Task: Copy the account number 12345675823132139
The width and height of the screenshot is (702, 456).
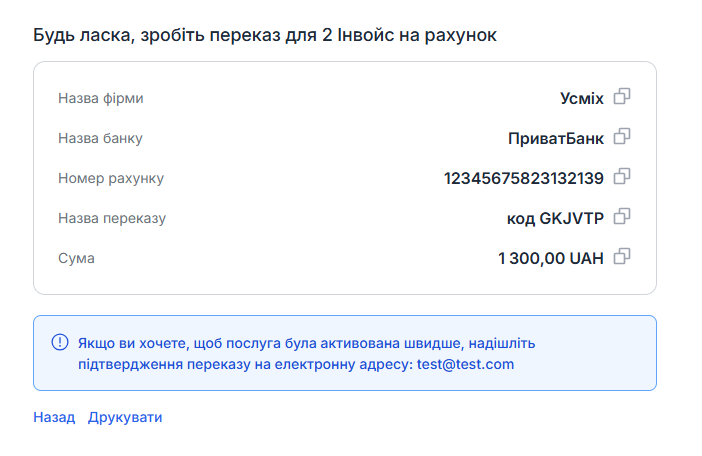Action: 622,176
